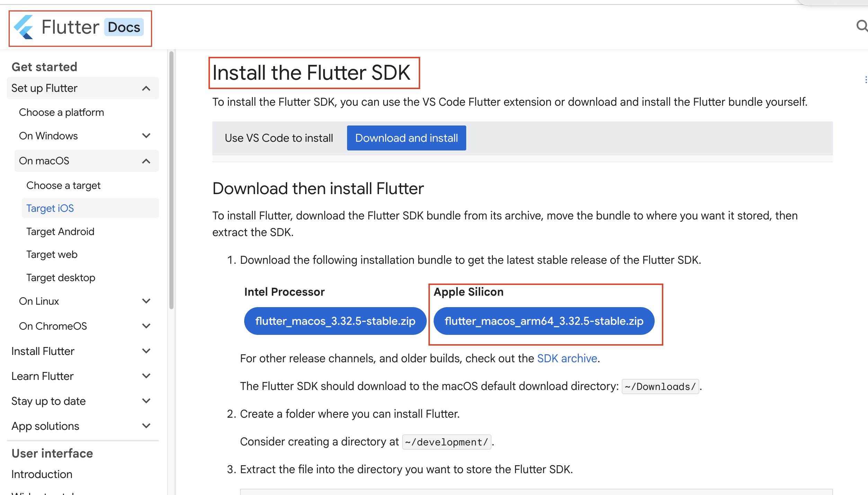Viewport: 868px width, 495px height.
Task: Open the SDK archive link
Action: (567, 358)
